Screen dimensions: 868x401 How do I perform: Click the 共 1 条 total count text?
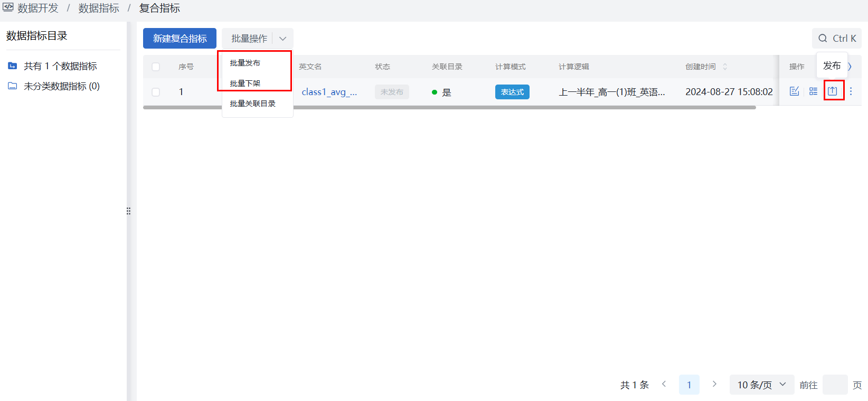click(635, 385)
